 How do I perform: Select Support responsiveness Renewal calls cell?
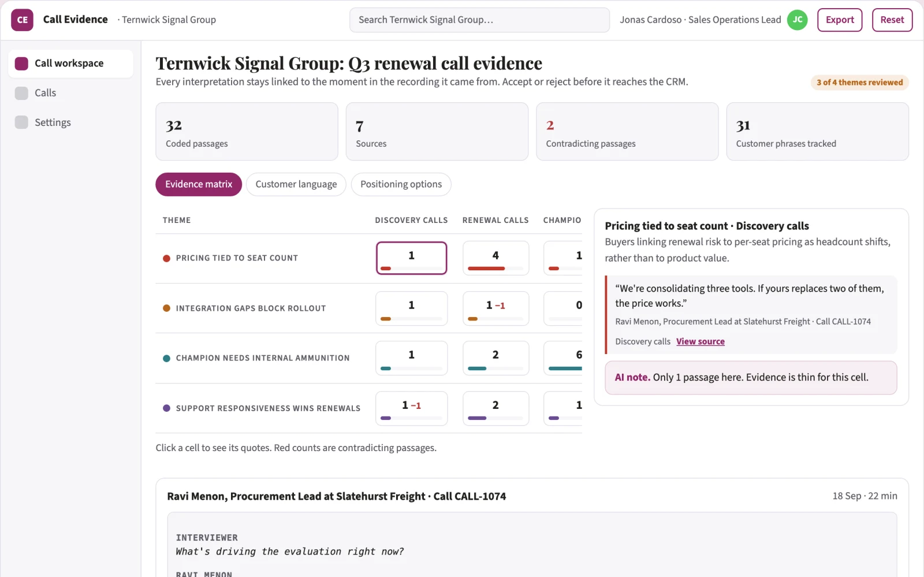(x=495, y=408)
